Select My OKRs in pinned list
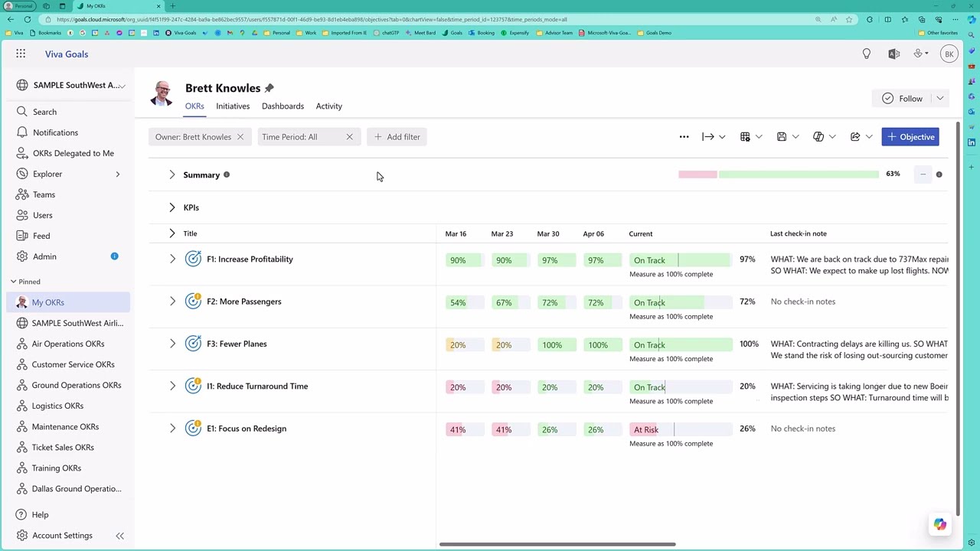Screen dimensions: 980x551 68,302
